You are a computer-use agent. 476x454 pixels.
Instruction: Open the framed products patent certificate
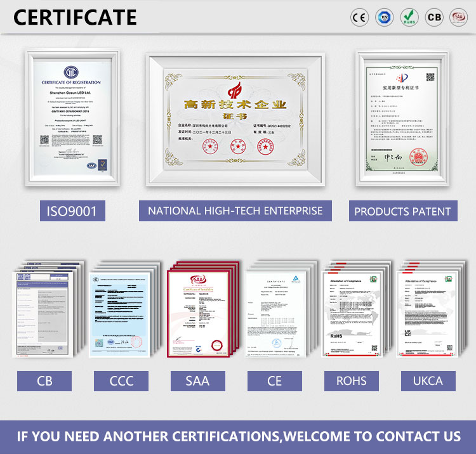pos(402,118)
